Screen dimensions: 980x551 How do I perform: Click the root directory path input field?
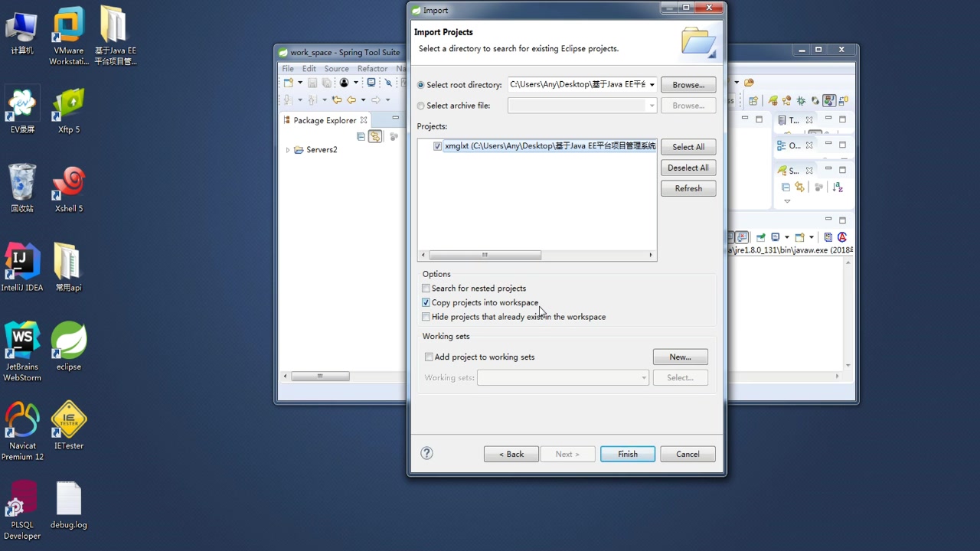pos(578,84)
